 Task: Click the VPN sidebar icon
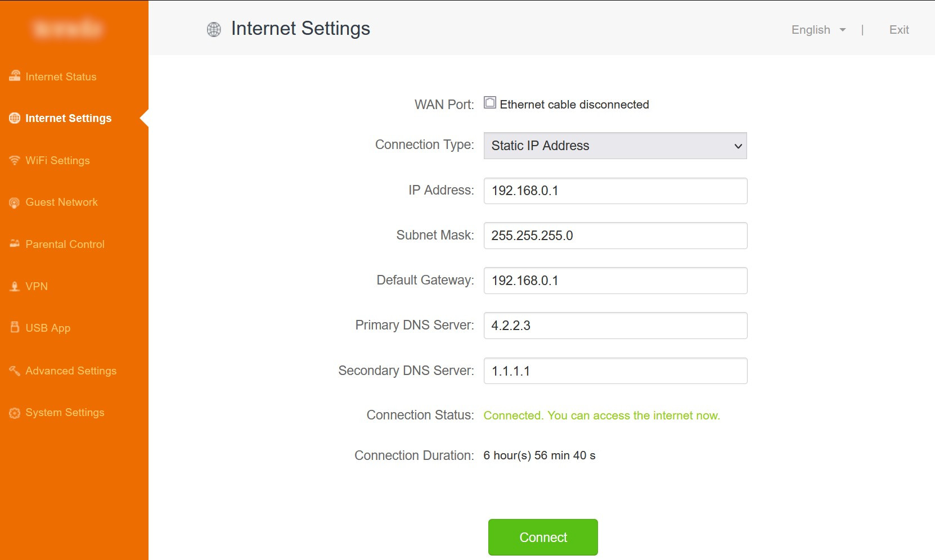(15, 286)
